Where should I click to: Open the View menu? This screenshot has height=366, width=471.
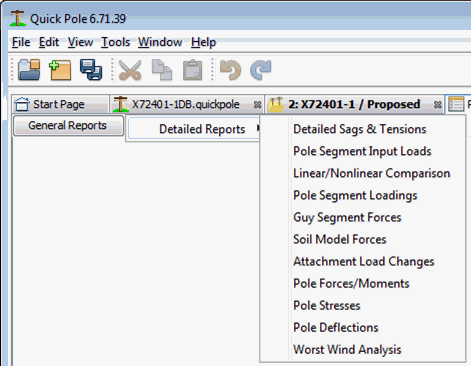click(80, 42)
